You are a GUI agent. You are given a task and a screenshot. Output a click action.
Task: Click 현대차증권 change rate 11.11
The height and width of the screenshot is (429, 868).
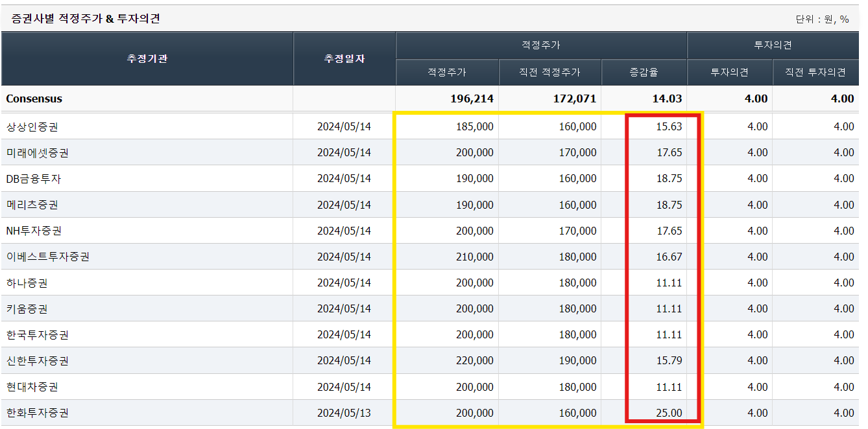pyautogui.click(x=669, y=387)
